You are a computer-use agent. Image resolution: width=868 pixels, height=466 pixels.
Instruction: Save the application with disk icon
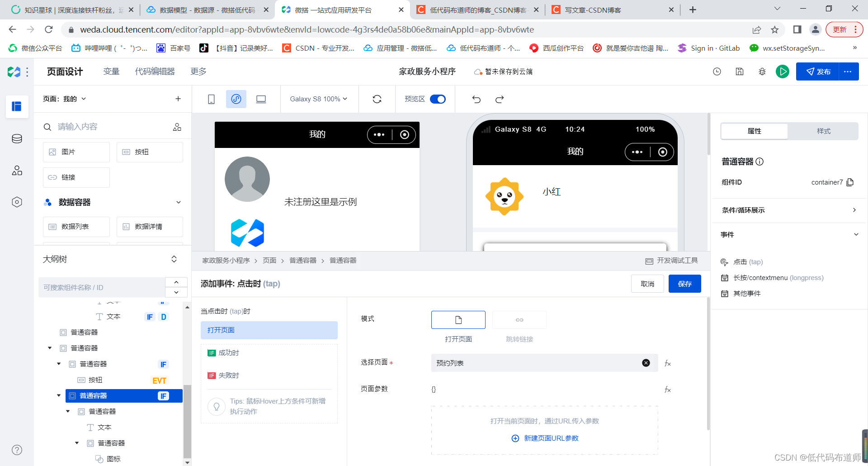pos(740,71)
